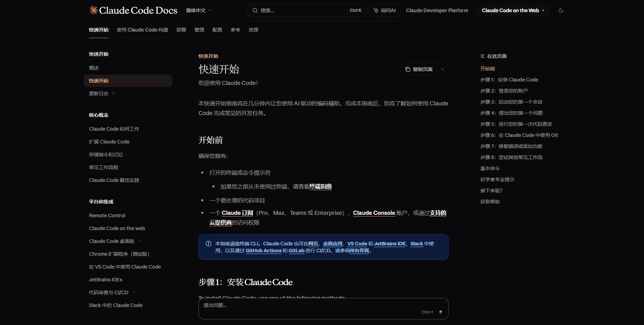Open the Slack link in callout

coord(417,244)
